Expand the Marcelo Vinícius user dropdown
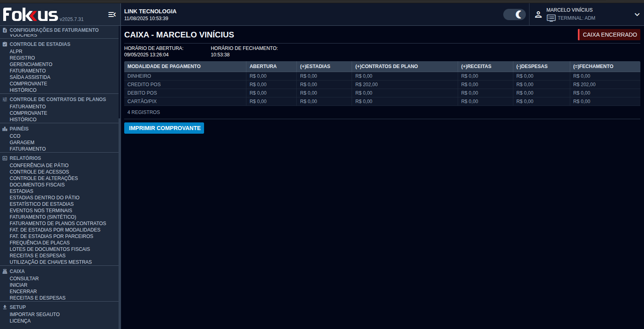The width and height of the screenshot is (644, 329). point(637,14)
